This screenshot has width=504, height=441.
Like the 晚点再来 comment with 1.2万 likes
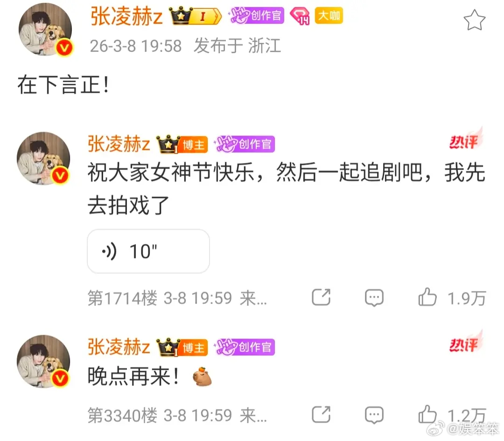pyautogui.click(x=427, y=414)
